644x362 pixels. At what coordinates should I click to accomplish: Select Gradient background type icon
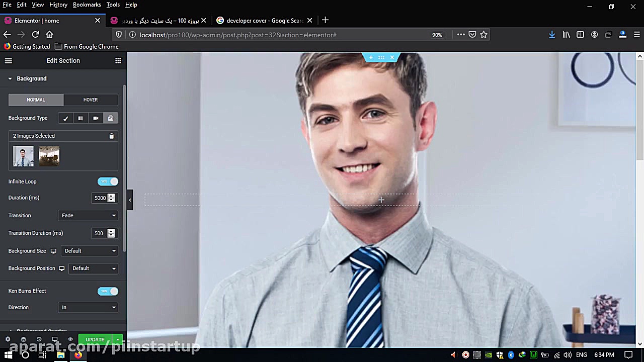coord(80,118)
